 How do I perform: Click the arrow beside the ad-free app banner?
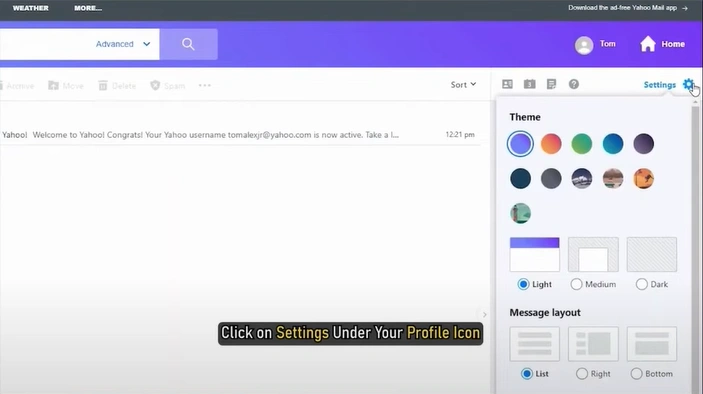[x=685, y=8]
